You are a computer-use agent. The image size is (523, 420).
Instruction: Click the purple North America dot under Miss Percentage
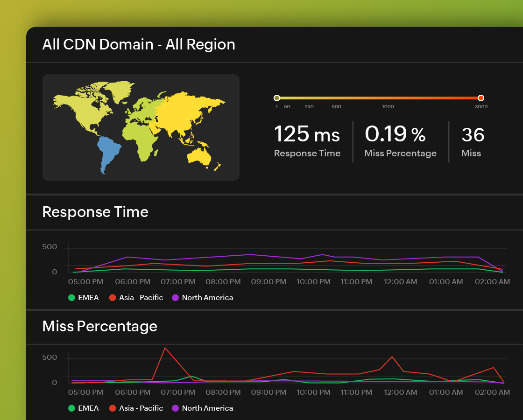pos(176,408)
